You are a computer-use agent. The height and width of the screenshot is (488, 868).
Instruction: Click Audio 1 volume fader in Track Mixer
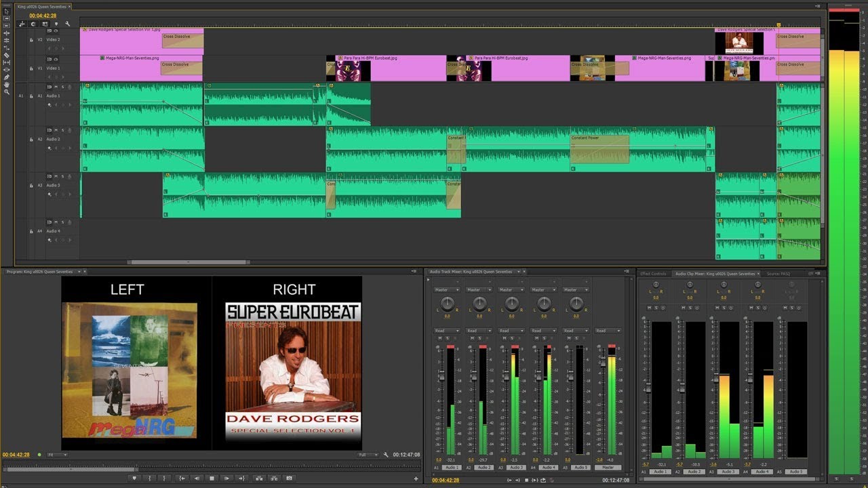441,375
